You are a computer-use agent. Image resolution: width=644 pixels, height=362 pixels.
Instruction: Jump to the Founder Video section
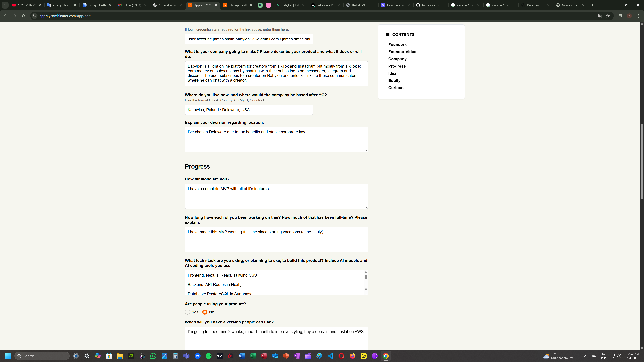[x=402, y=52]
